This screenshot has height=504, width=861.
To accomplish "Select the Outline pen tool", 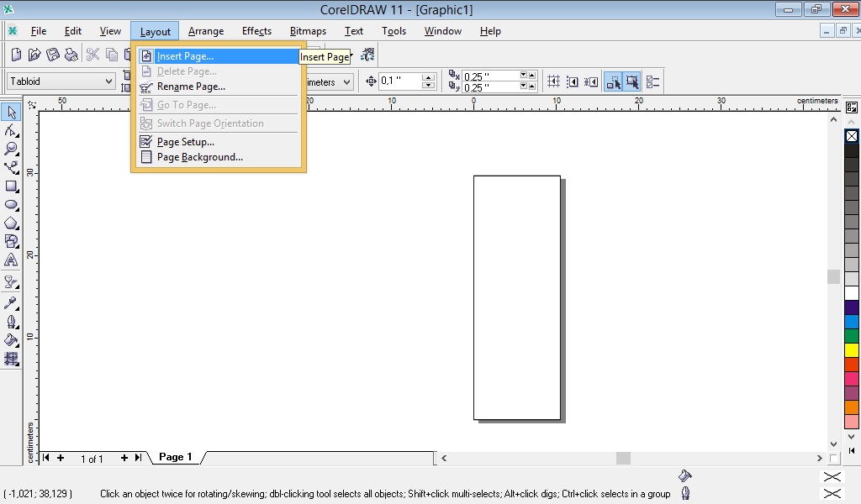I will tap(11, 322).
